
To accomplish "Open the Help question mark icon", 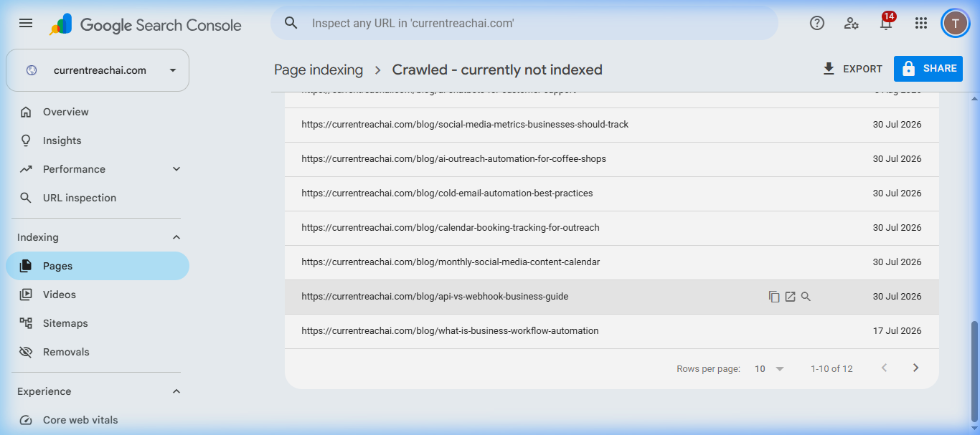I will coord(817,23).
